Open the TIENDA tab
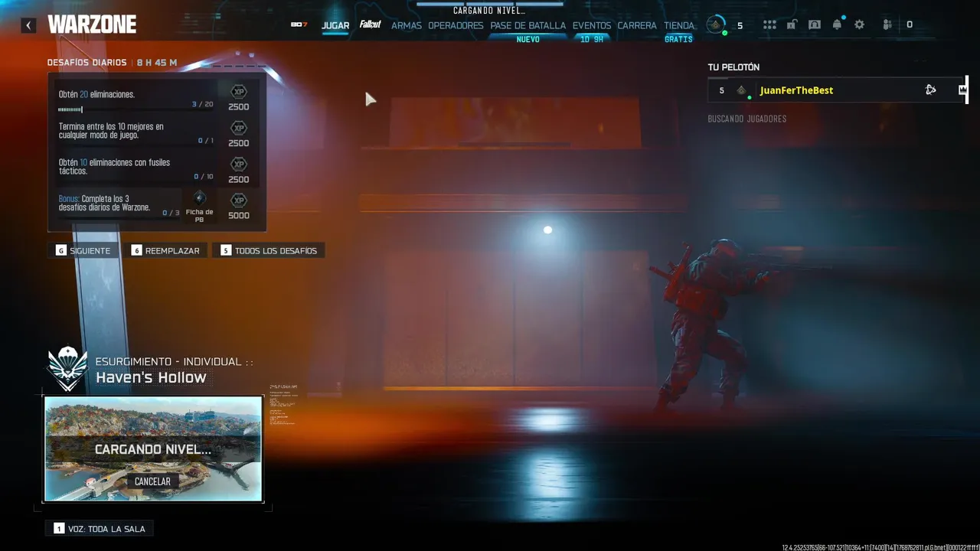The image size is (980, 551). tap(678, 25)
